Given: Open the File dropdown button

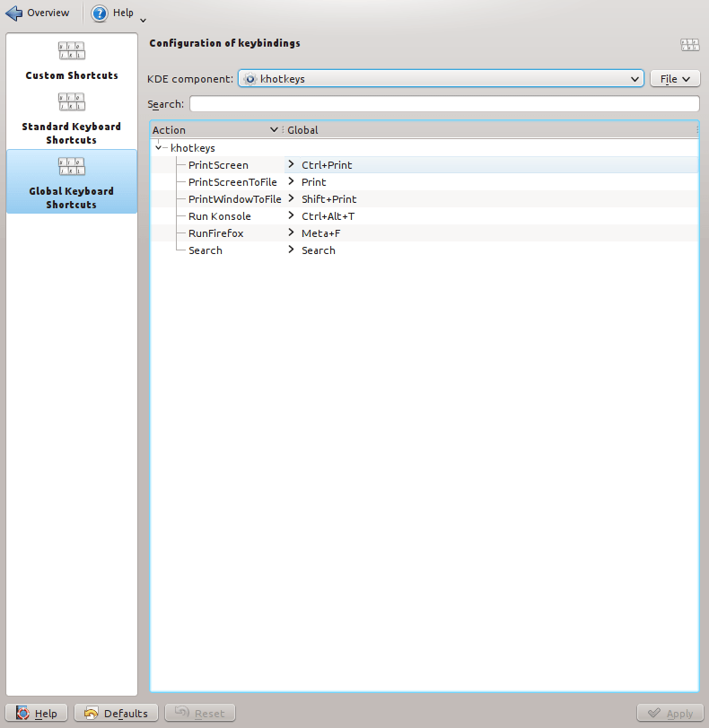Looking at the screenshot, I should pos(675,79).
